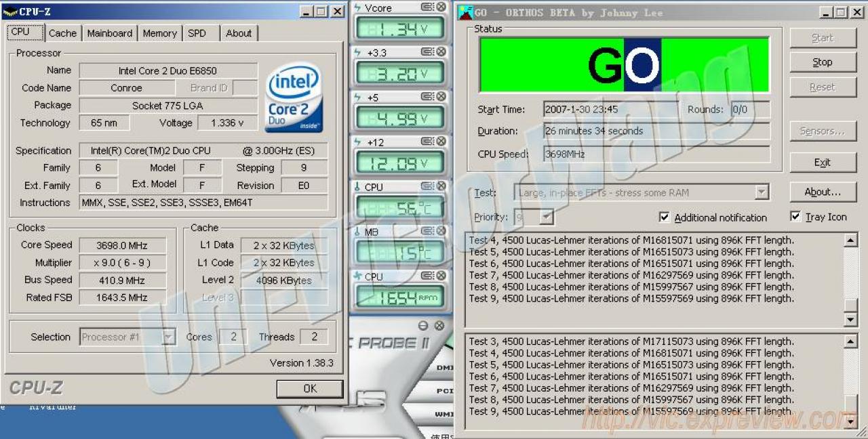
Task: Click the Intel Core 2 Duo logo
Action: coord(294,98)
